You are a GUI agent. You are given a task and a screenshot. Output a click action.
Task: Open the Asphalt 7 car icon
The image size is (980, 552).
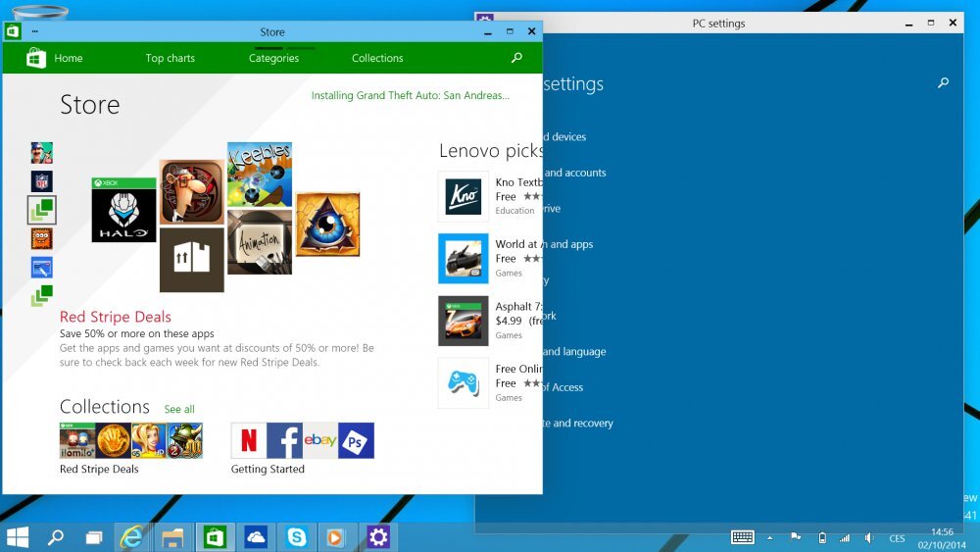coord(464,321)
